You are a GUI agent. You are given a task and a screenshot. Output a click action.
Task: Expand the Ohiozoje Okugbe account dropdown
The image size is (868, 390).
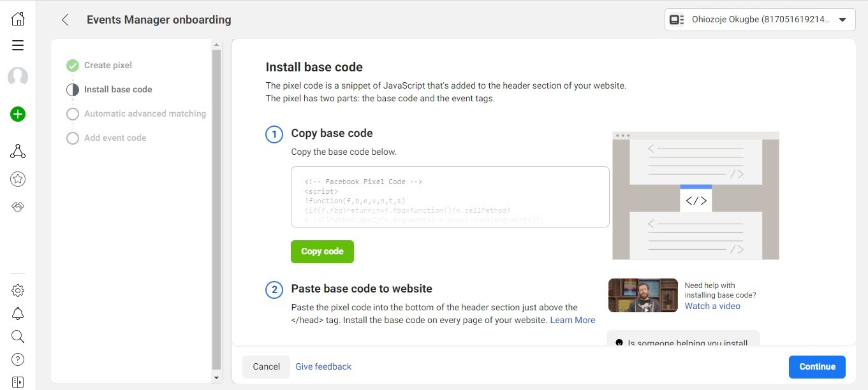pos(760,20)
